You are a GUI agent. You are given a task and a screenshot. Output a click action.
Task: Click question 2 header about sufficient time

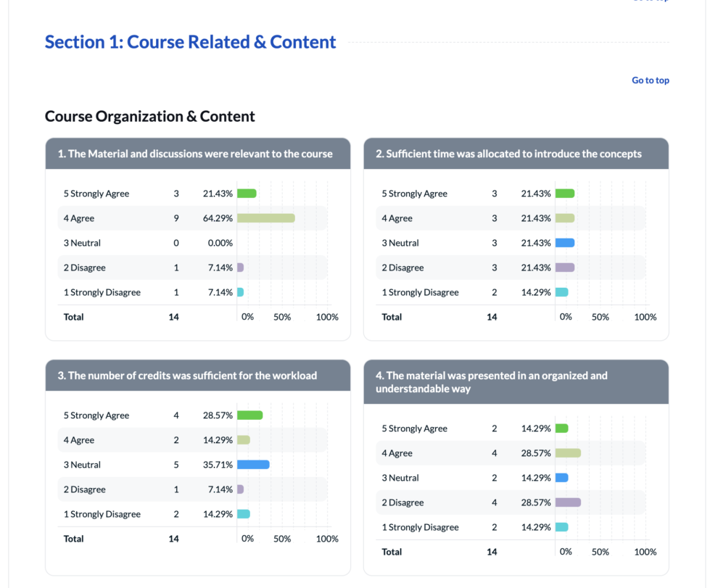516,154
